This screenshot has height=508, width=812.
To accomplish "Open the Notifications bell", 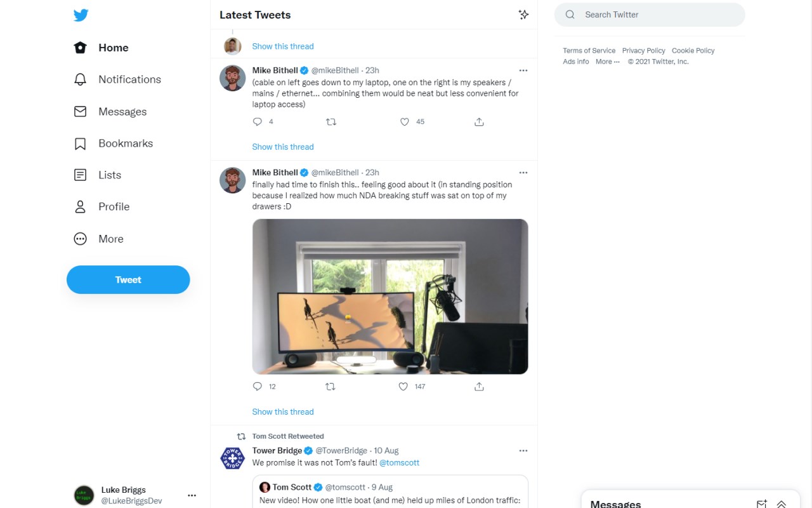I will click(x=80, y=79).
